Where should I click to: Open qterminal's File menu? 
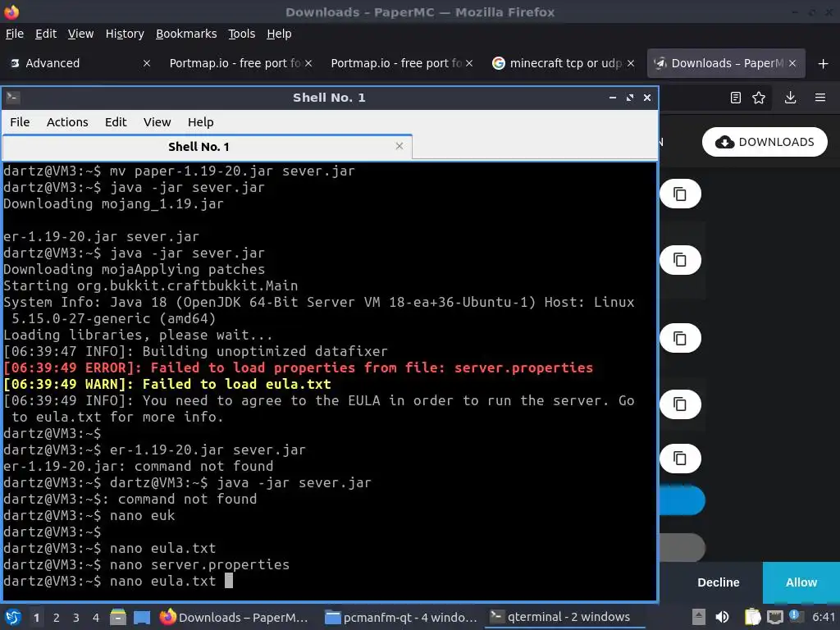(x=20, y=122)
